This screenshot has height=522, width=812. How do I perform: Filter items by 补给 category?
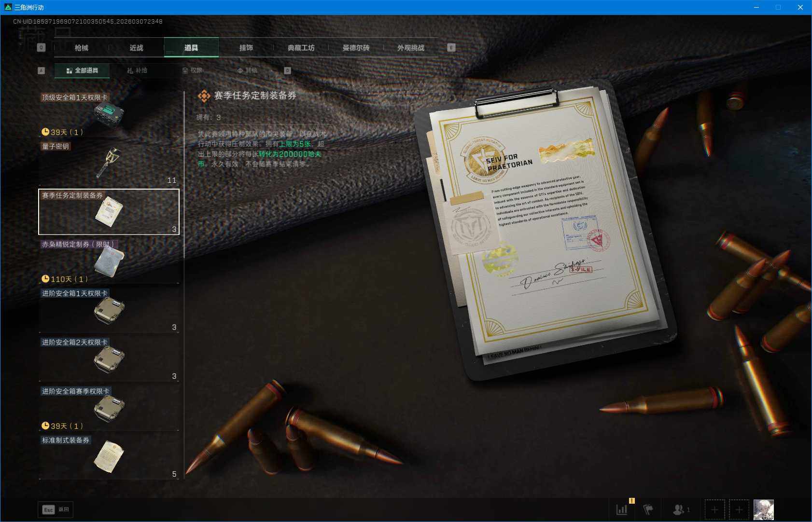pos(138,70)
